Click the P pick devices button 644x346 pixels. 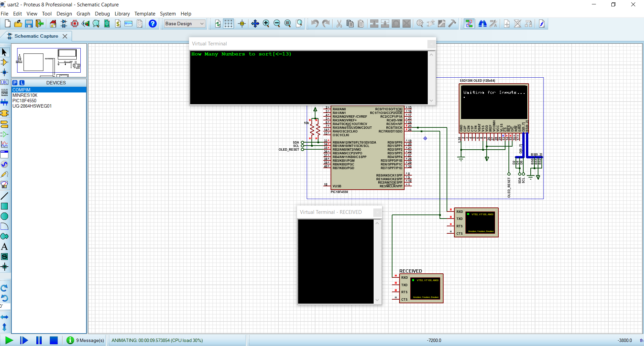pos(15,83)
